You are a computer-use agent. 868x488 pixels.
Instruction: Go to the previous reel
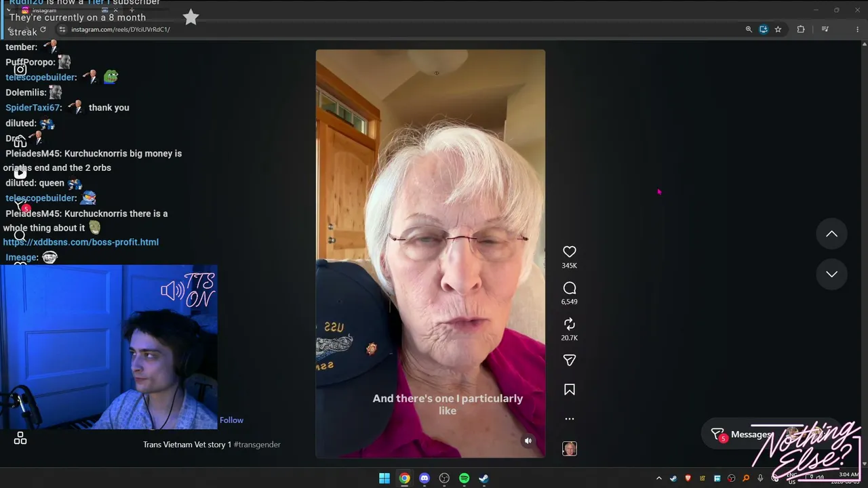[x=831, y=234]
